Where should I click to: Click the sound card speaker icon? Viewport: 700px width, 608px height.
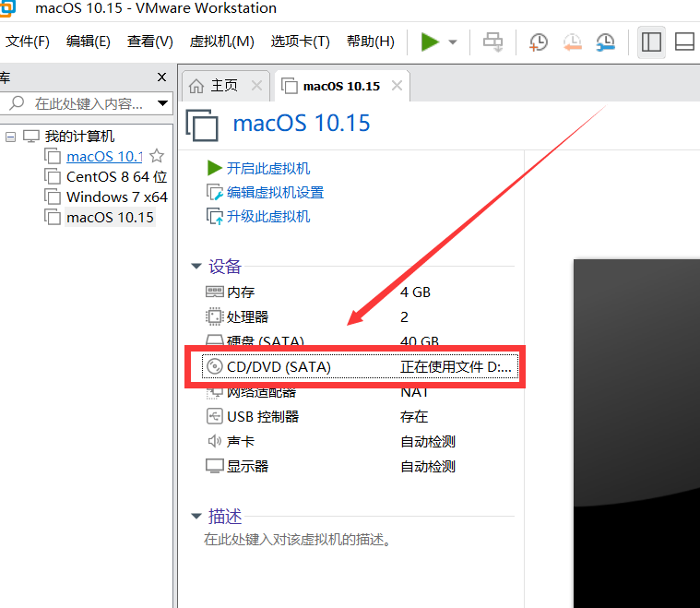[x=214, y=441]
